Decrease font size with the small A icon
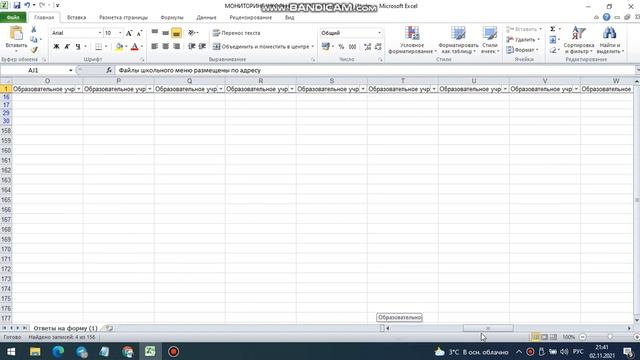Image resolution: width=640 pixels, height=360 pixels. click(x=139, y=33)
